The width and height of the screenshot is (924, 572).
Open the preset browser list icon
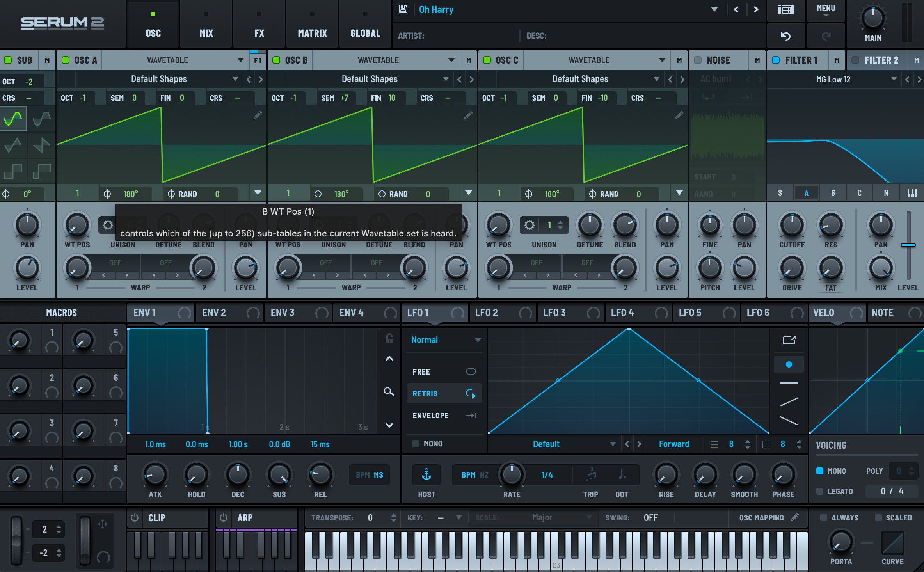786,9
